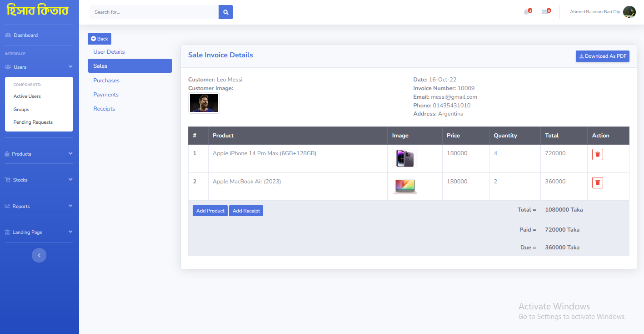Click the Download As PDF button
644x334 pixels.
point(602,56)
